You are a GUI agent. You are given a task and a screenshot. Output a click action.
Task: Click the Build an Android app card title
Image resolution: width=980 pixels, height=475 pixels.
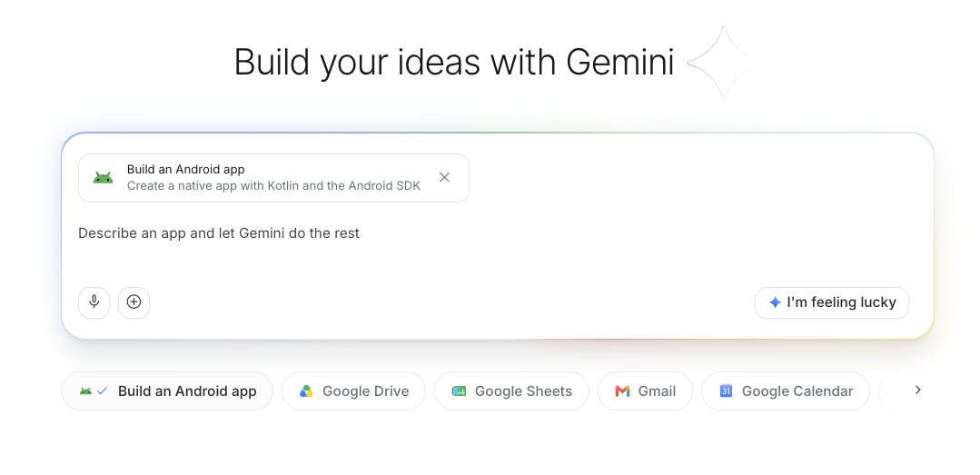point(185,169)
